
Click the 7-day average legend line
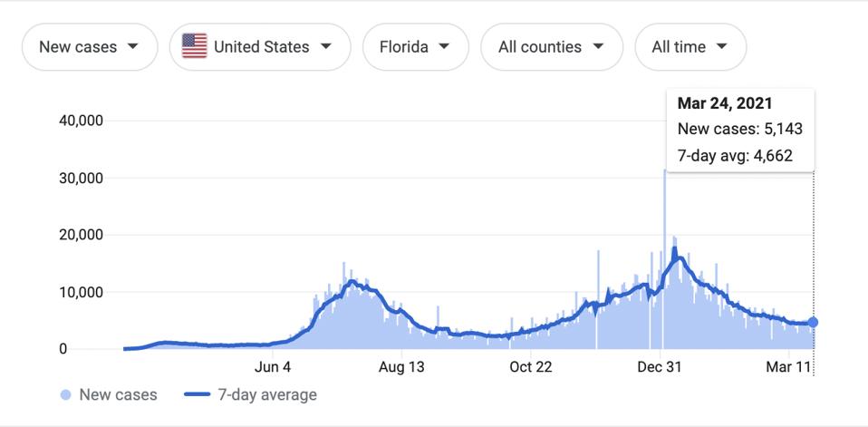tap(197, 395)
